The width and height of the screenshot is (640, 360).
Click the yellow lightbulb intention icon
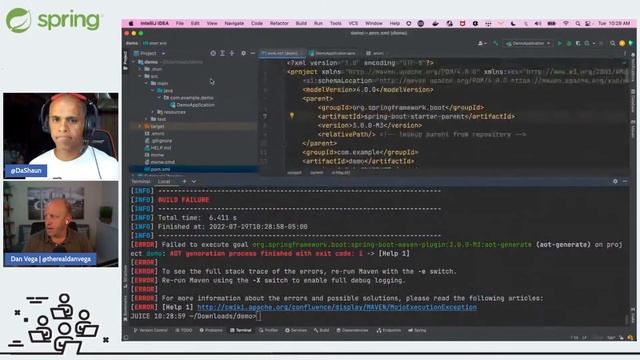292,116
